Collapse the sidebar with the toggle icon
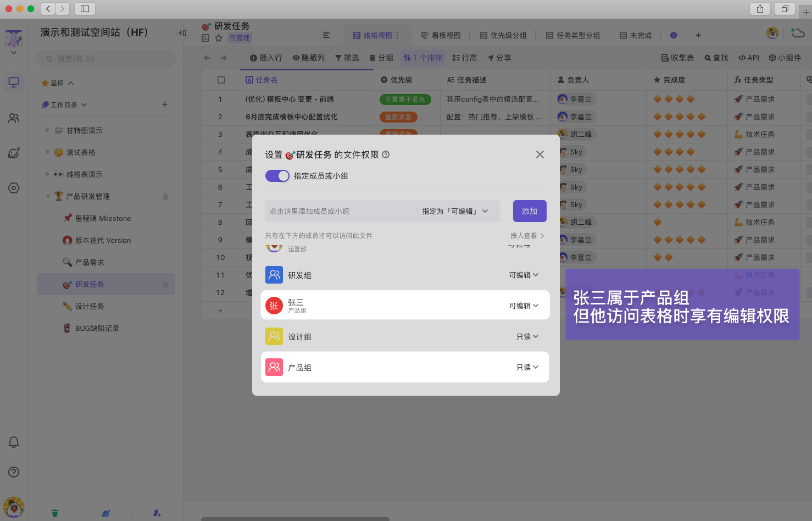The image size is (812, 521). [x=182, y=33]
